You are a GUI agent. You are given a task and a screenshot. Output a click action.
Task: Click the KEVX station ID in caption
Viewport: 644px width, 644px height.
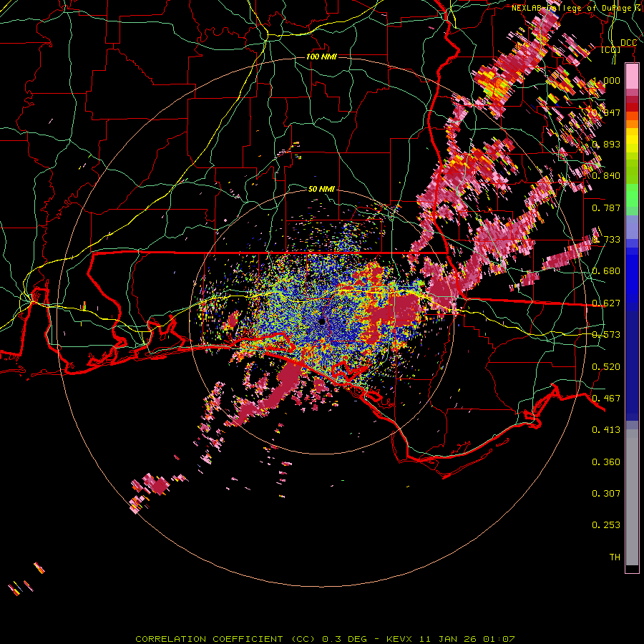click(401, 639)
